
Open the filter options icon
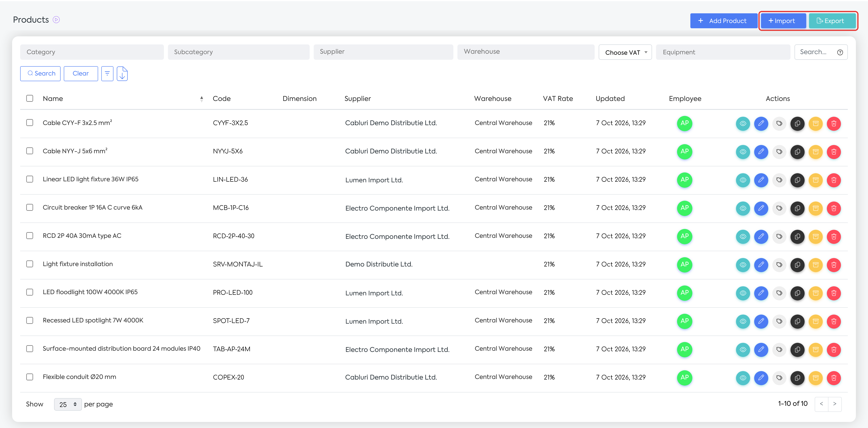pos(107,73)
